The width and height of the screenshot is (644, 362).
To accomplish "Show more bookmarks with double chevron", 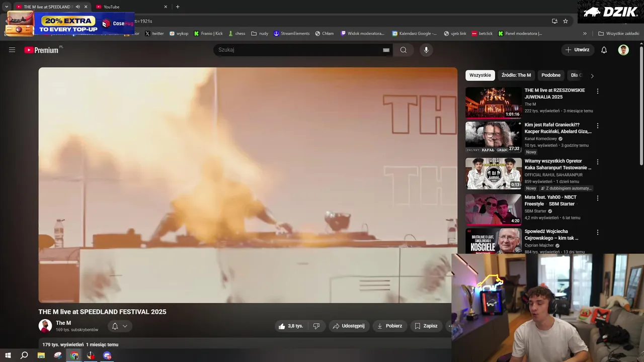I will click(x=585, y=34).
